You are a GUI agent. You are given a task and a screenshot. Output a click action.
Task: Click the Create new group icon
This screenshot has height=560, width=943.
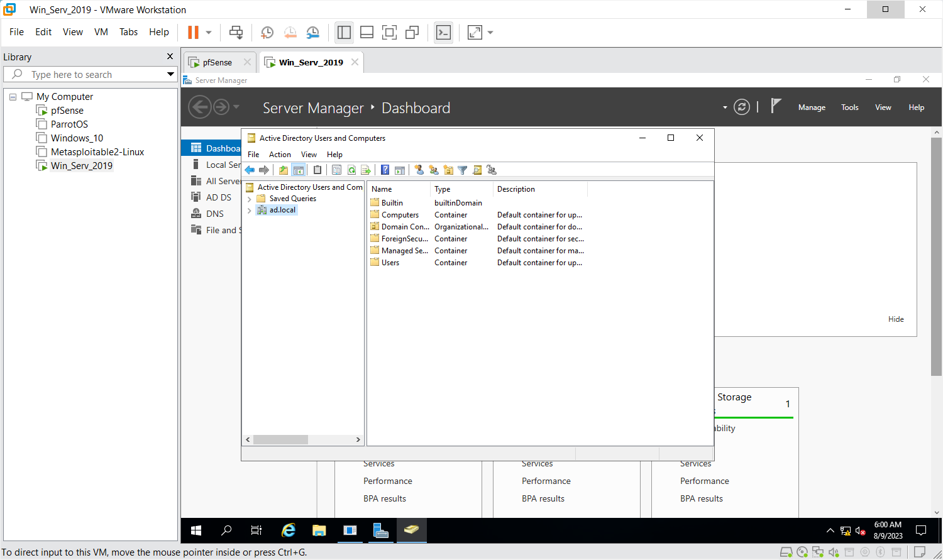tap(434, 170)
